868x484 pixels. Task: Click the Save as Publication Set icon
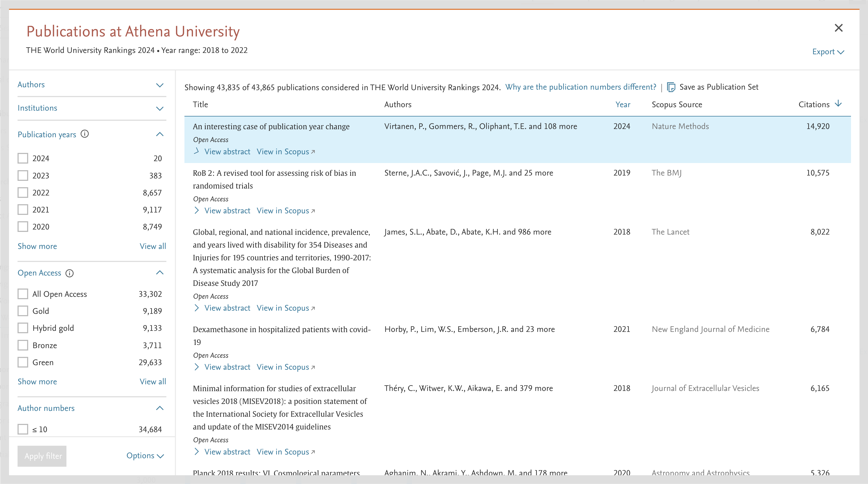click(671, 87)
